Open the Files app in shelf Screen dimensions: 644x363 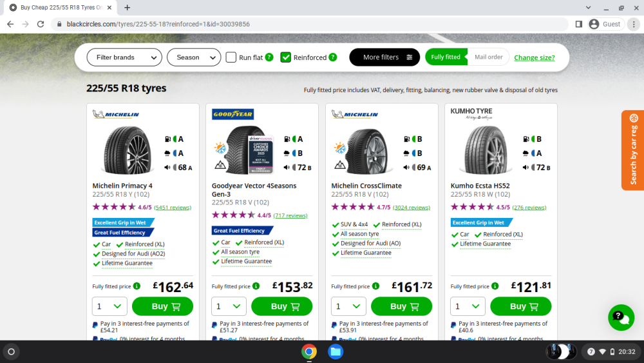tap(336, 351)
